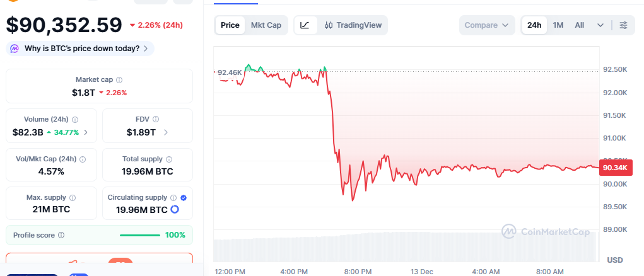Click the Market cap info icon
This screenshot has width=644, height=276.
[119, 80]
